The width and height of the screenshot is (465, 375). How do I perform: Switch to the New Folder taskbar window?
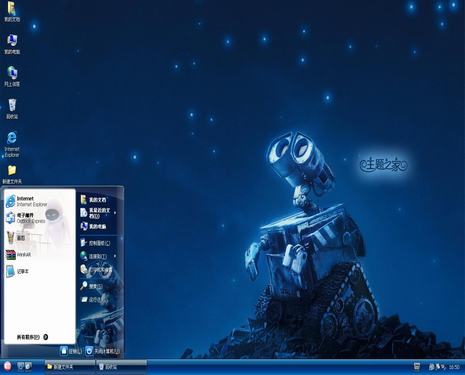pos(70,367)
